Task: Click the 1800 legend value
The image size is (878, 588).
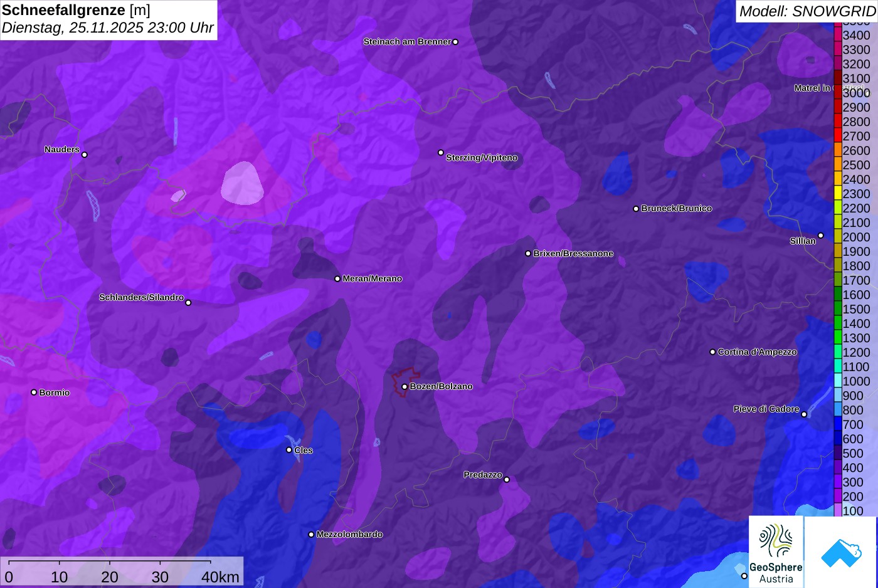Action: point(856,266)
